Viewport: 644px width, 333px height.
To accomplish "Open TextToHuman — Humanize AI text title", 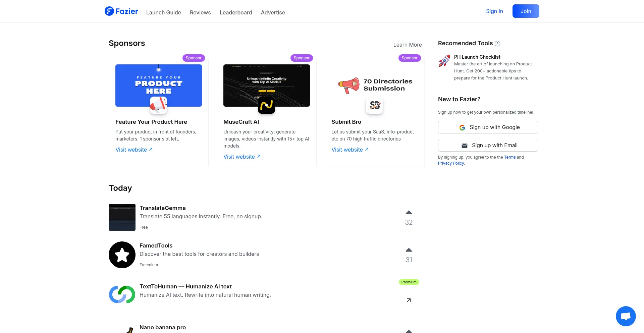I will tap(185, 286).
